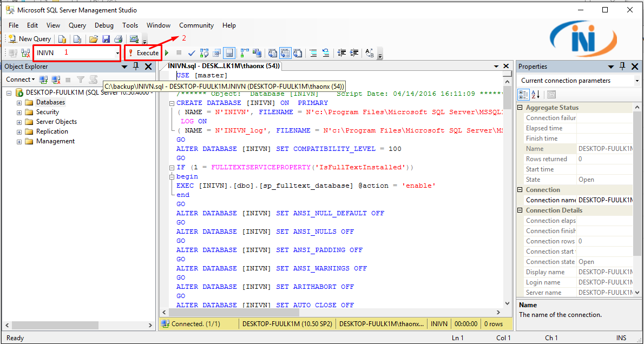Toggle the IntelliSense Enabled button
This screenshot has height=344, width=644.
229,53
